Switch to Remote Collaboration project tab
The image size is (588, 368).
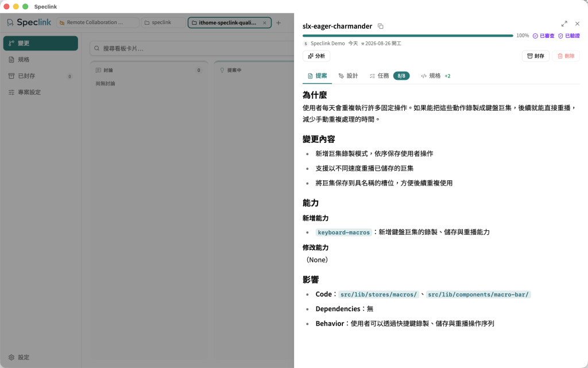click(98, 22)
